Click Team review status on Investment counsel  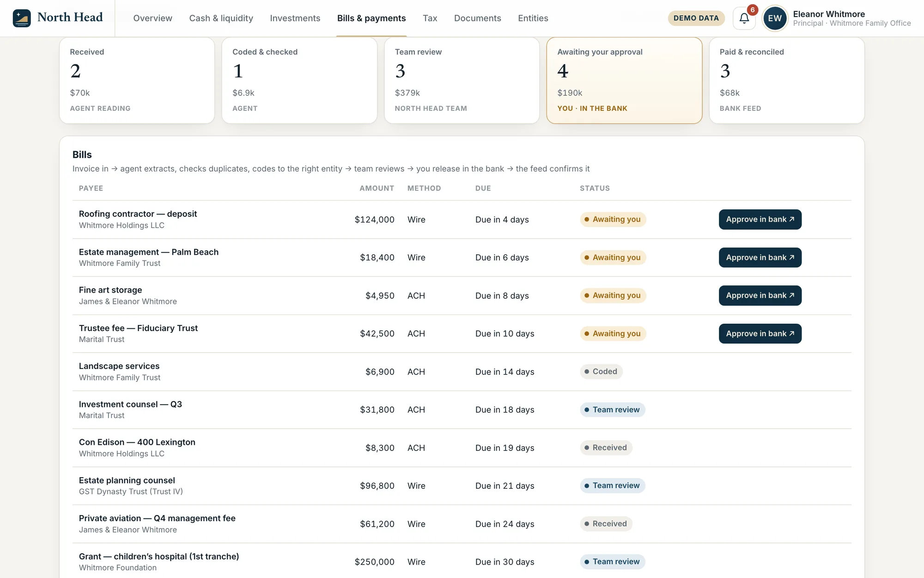pyautogui.click(x=612, y=410)
